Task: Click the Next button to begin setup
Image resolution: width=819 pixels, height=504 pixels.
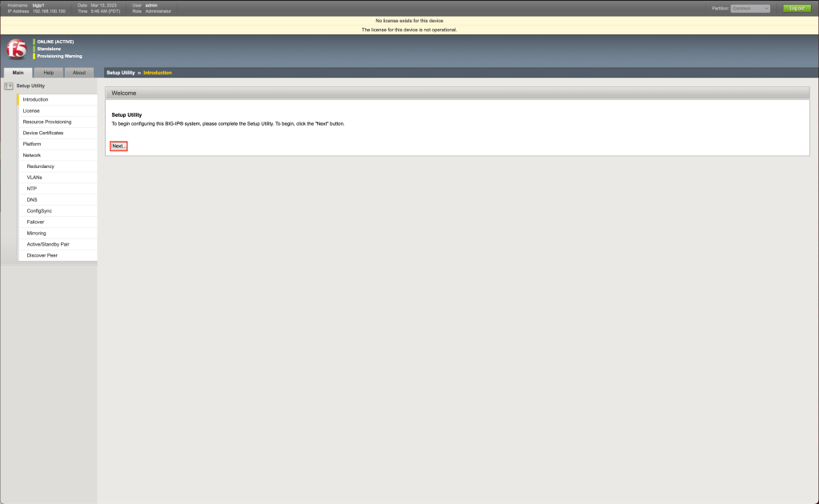Action: 118,146
